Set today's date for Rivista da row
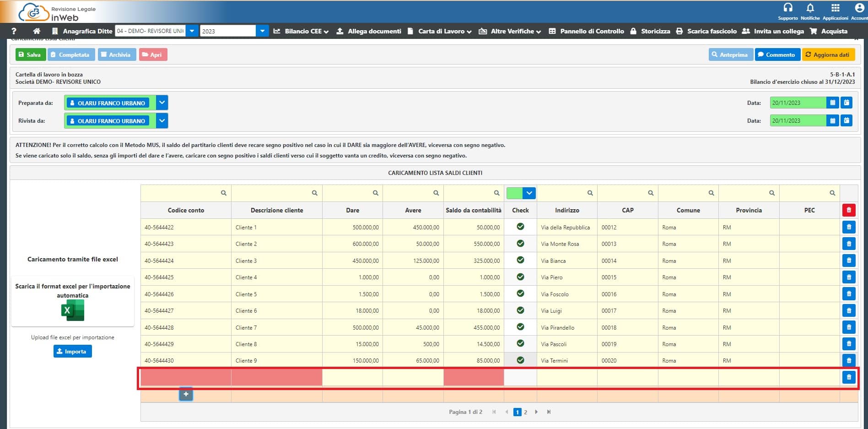The image size is (868, 429). tap(846, 120)
